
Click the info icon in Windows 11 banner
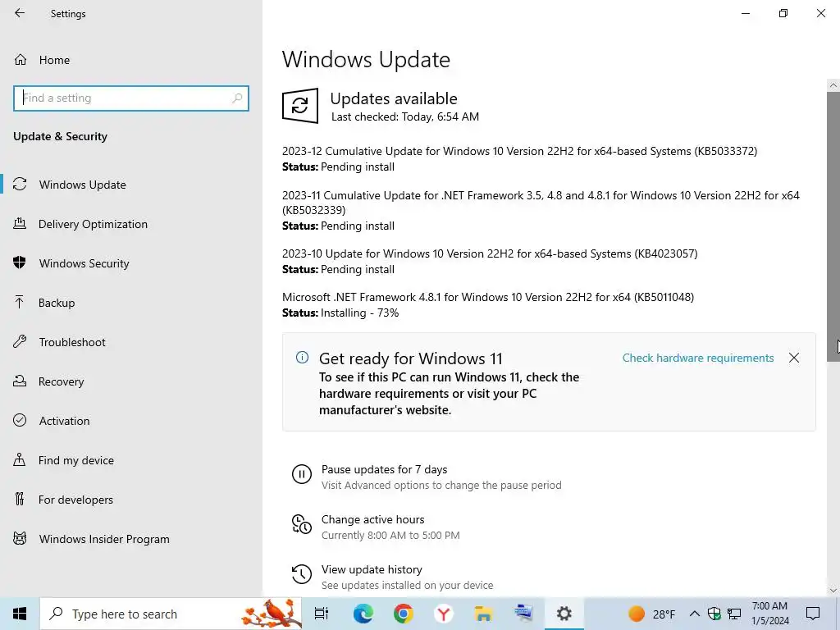tap(302, 358)
